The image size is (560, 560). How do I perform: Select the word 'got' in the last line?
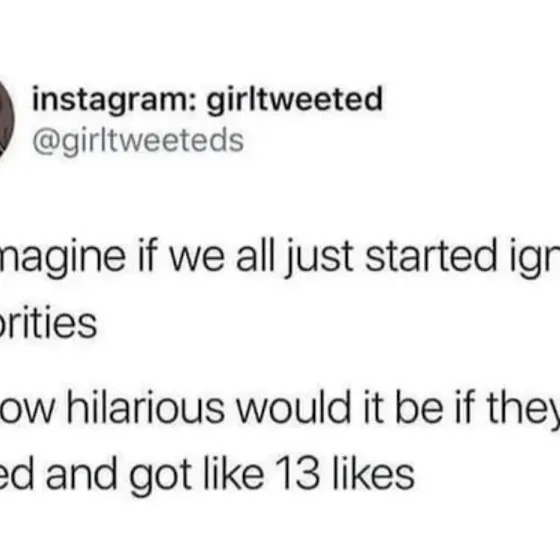coord(160,477)
